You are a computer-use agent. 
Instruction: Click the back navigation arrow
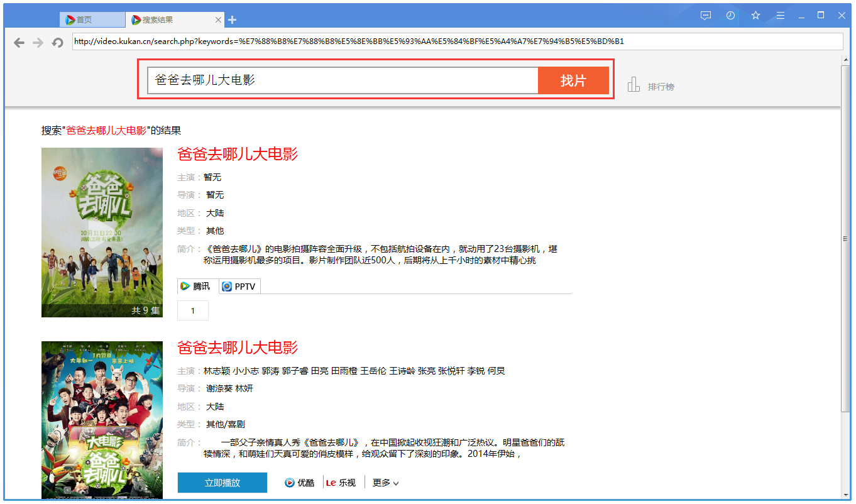tap(19, 42)
